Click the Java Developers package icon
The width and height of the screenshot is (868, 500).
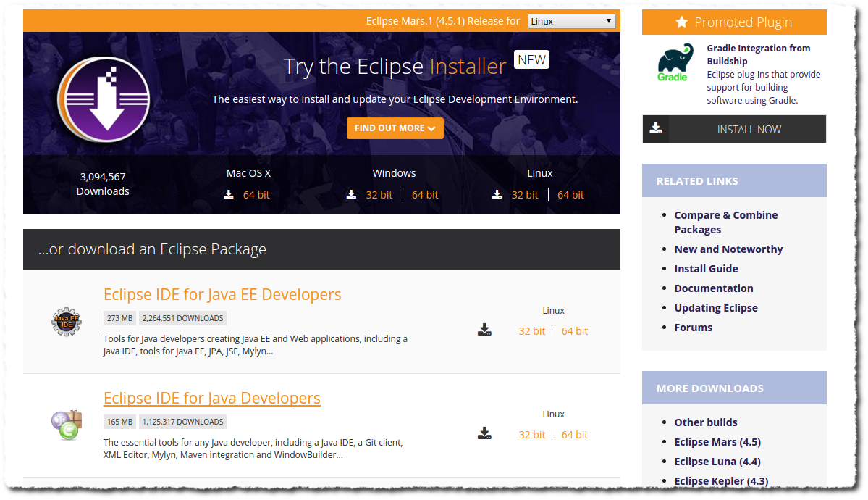click(67, 425)
